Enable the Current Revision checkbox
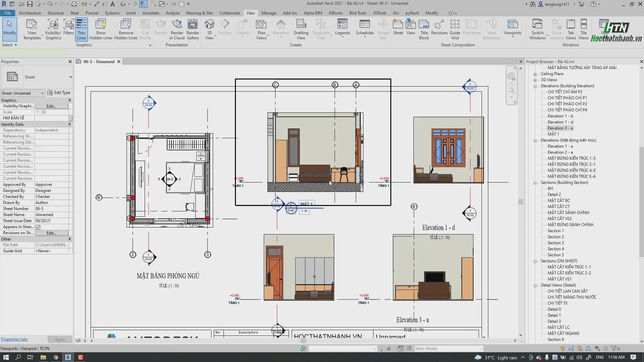 pos(38,148)
